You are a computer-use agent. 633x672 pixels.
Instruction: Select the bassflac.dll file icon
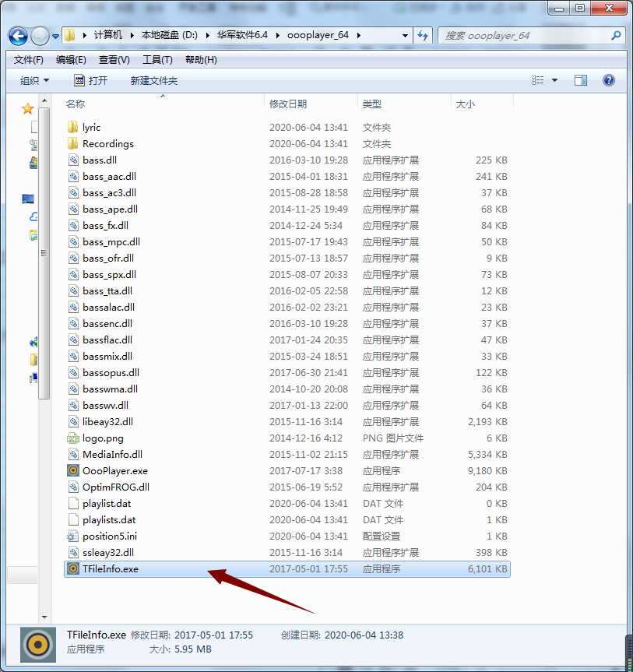[x=73, y=340]
